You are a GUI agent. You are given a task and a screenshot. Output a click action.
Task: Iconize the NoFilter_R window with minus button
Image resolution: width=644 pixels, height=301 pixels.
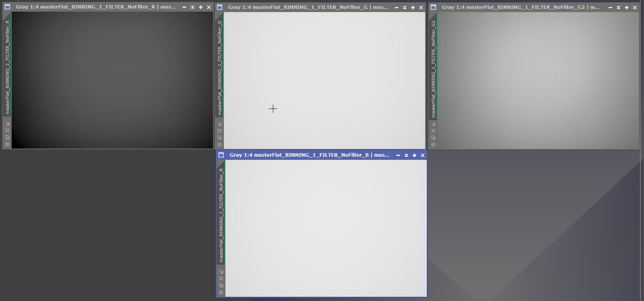(x=184, y=7)
